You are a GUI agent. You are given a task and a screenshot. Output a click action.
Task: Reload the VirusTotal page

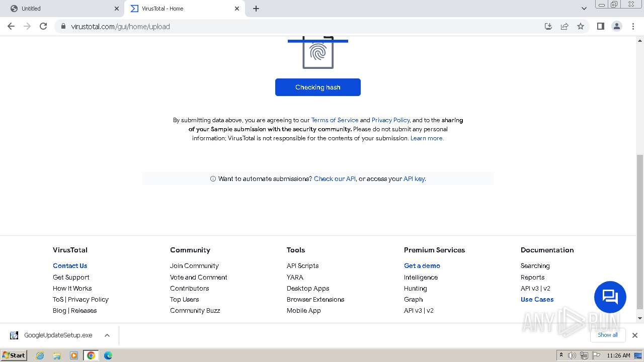(x=43, y=26)
